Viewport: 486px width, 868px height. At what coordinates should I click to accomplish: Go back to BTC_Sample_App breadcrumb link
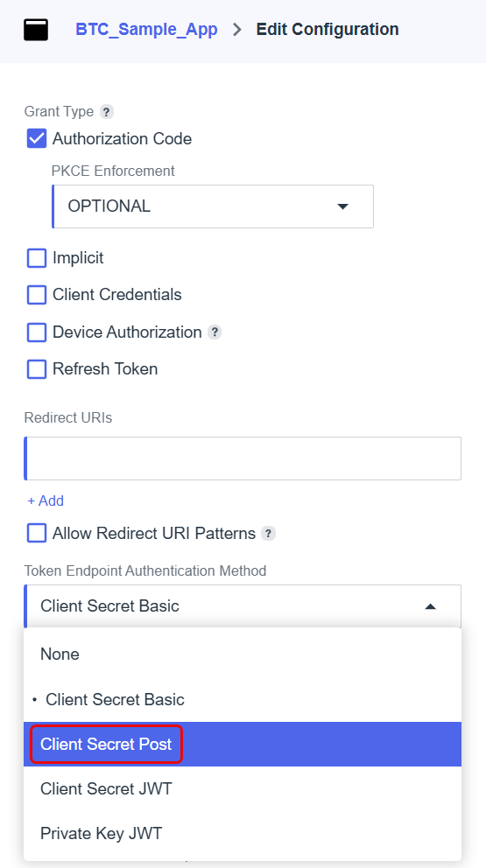146,30
